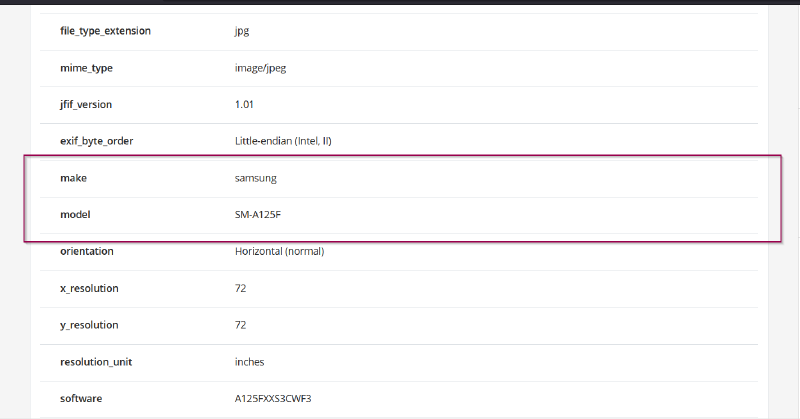Screen dimensions: 800x419
Task: Click the exif_byte_order label
Action: pos(96,141)
